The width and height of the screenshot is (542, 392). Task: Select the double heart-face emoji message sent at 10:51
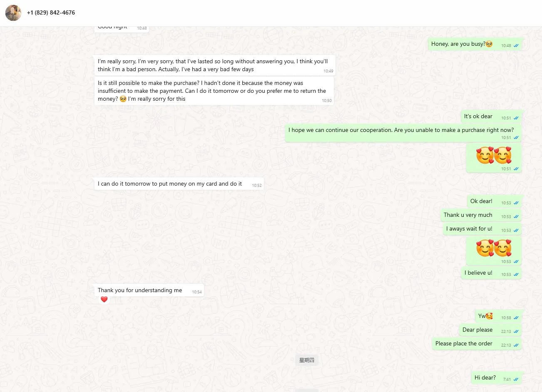click(494, 158)
